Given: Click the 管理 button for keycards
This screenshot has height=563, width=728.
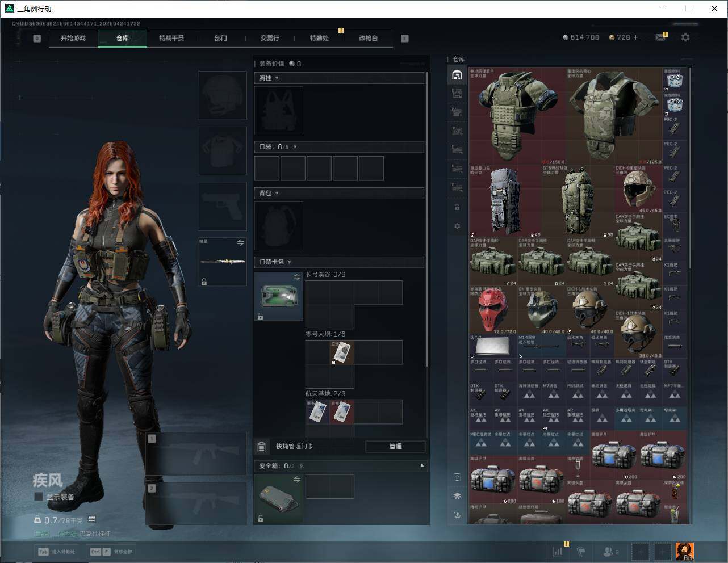Looking at the screenshot, I should [x=395, y=446].
